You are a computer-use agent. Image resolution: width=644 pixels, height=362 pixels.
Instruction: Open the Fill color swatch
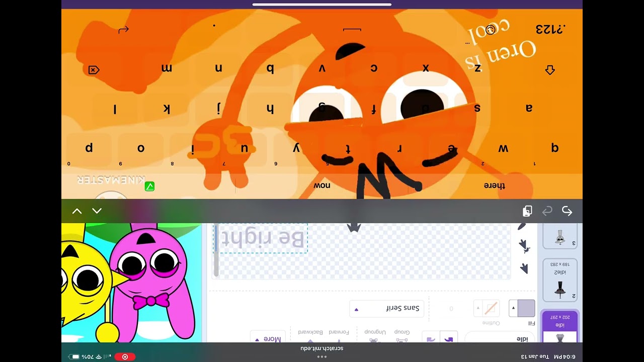click(x=526, y=308)
